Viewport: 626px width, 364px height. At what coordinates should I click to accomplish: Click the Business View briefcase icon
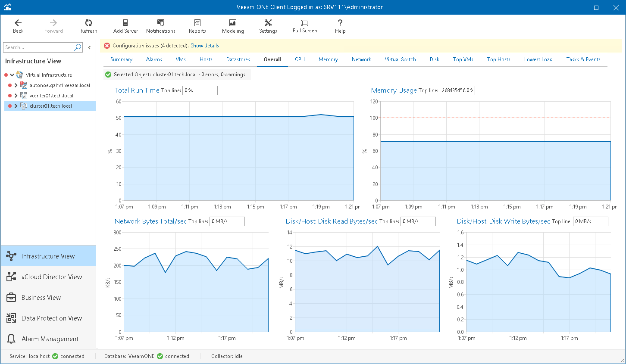pyautogui.click(x=11, y=297)
